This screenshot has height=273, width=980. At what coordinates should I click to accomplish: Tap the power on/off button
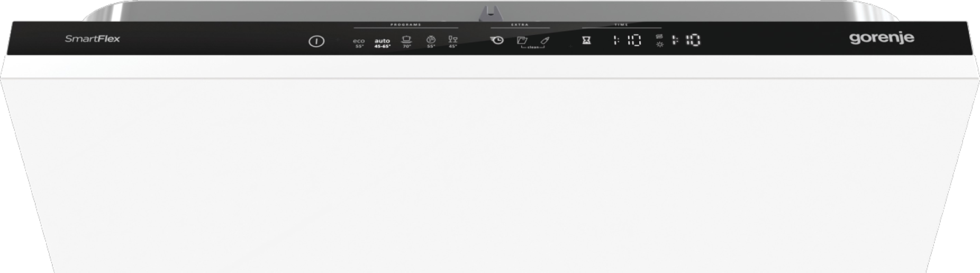point(316,41)
